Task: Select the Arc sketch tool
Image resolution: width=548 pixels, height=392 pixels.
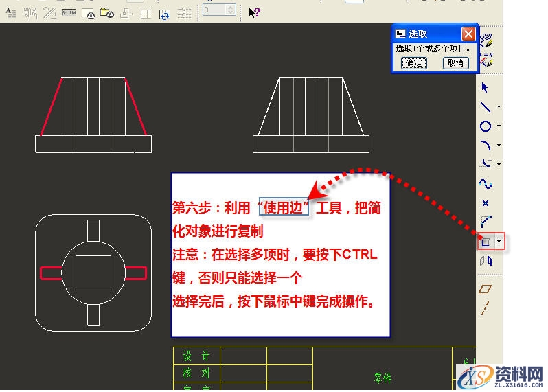Action: pyautogui.click(x=486, y=145)
